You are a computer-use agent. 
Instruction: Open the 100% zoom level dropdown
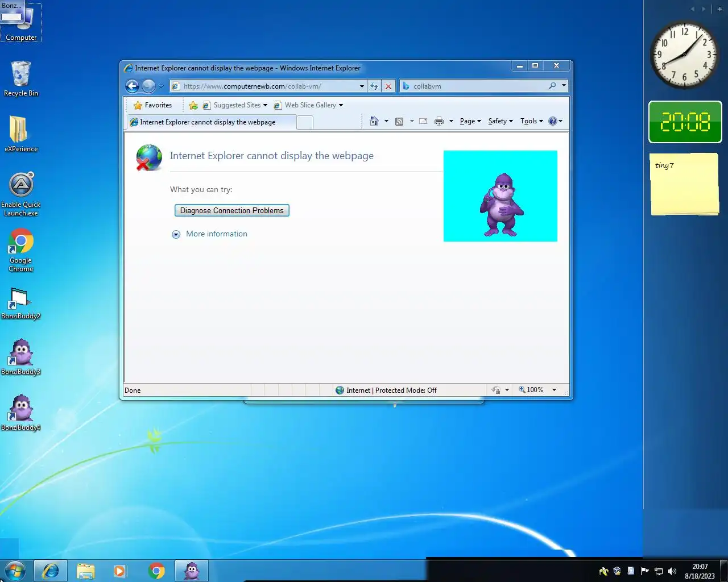(x=555, y=390)
